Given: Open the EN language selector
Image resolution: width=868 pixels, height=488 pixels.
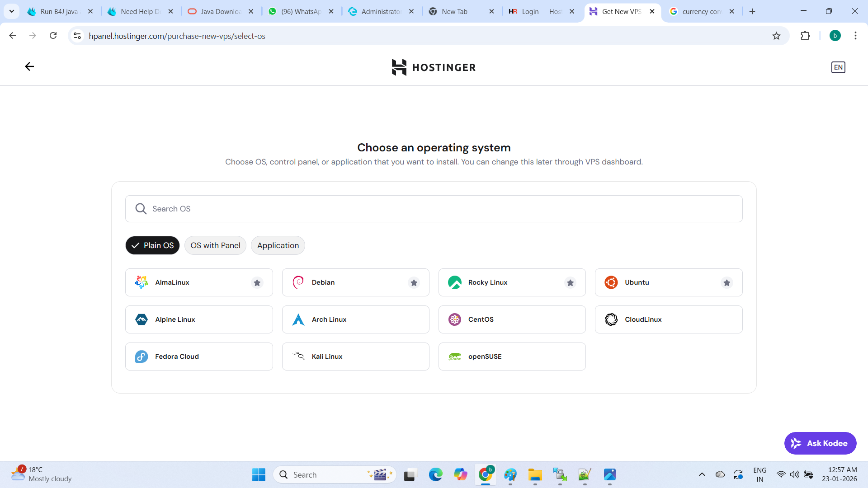Looking at the screenshot, I should 838,67.
